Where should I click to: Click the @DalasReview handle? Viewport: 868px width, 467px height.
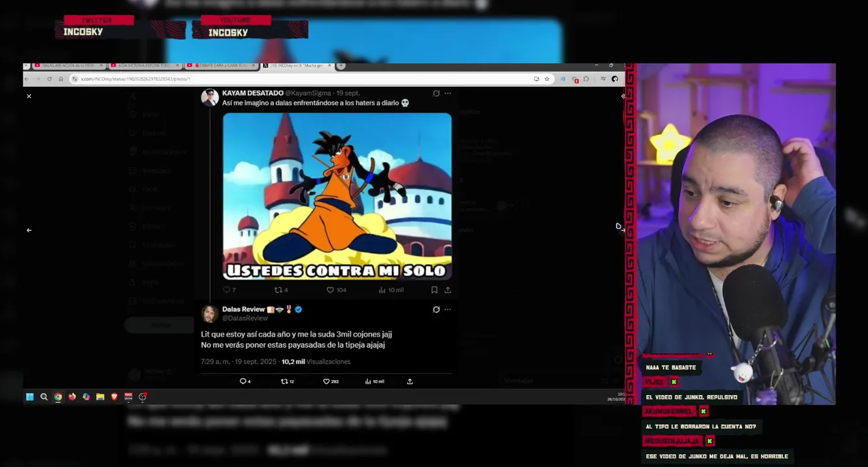pyautogui.click(x=245, y=318)
